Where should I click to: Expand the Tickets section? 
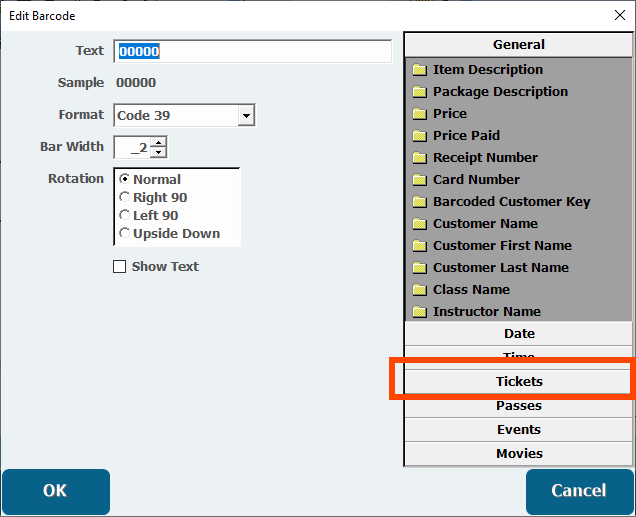tap(518, 381)
